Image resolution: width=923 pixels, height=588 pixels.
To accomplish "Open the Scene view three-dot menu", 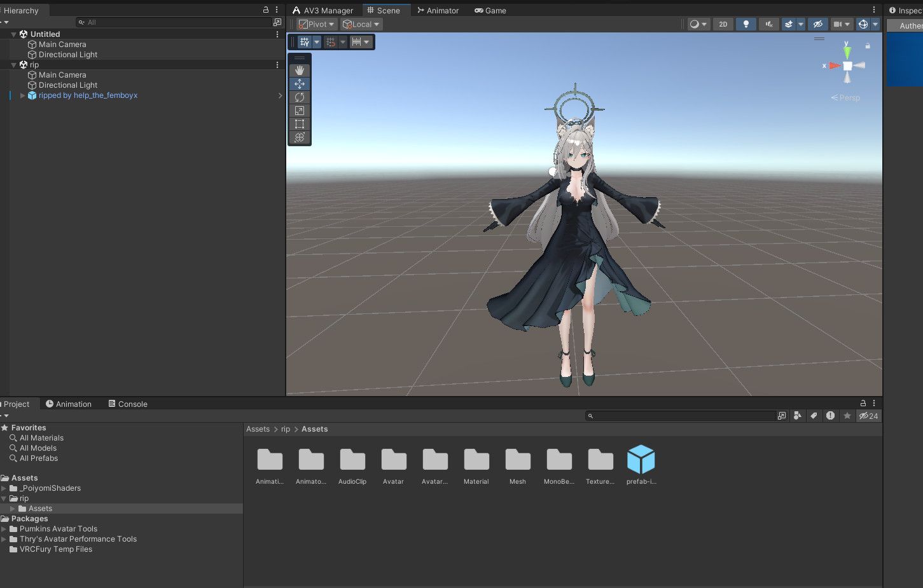I will click(x=874, y=10).
